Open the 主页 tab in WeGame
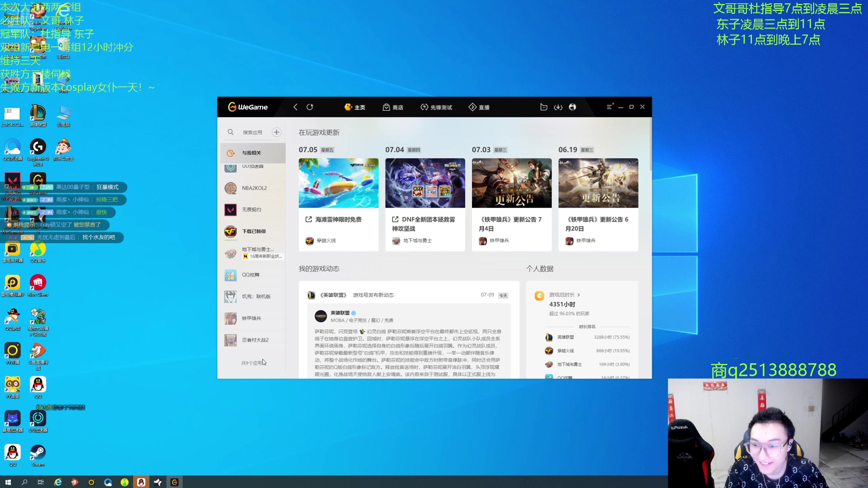 tap(355, 107)
